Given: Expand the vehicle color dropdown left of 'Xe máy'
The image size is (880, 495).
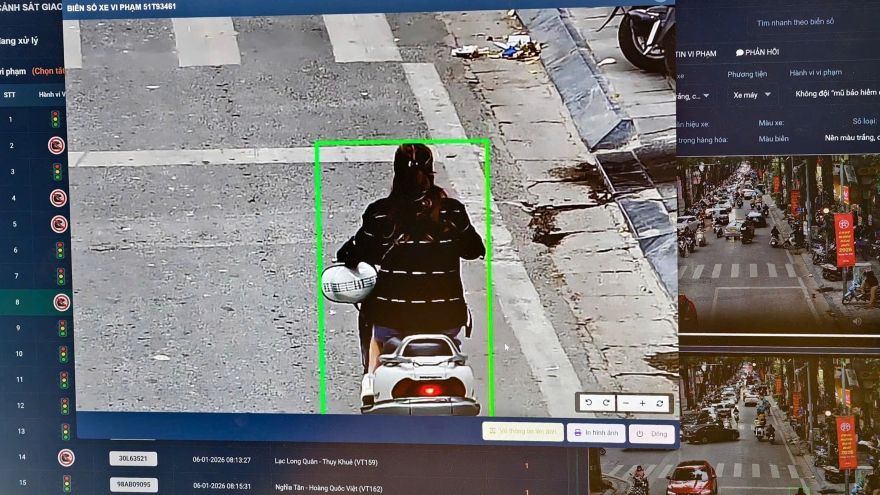Looking at the screenshot, I should pos(692,95).
